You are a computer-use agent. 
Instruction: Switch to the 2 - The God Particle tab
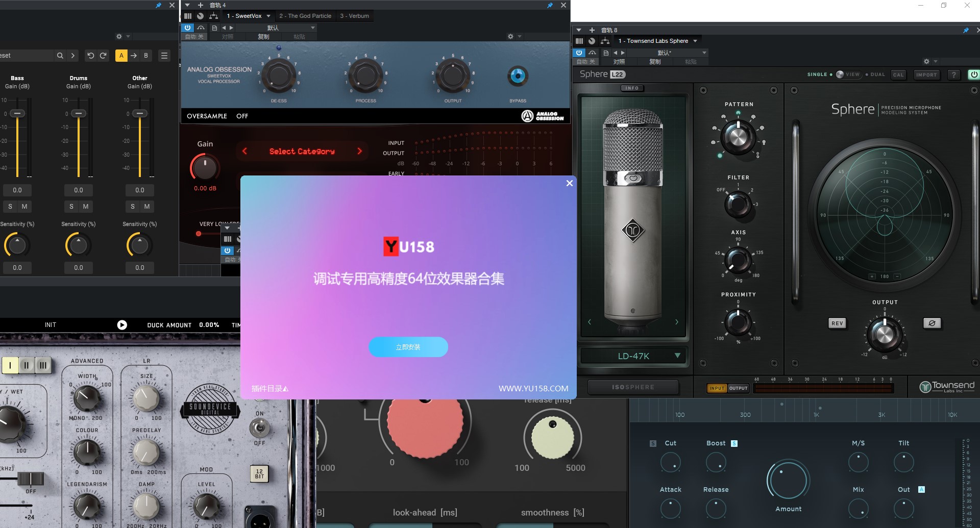point(305,16)
